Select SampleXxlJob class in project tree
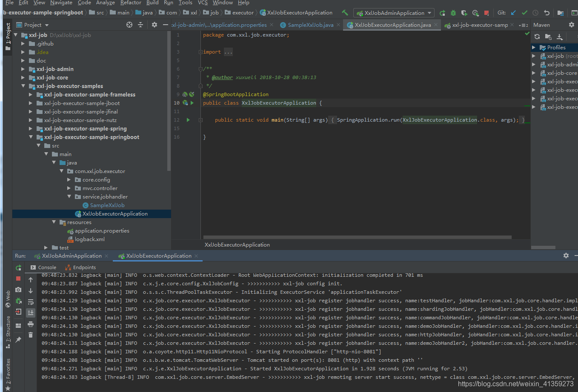578x392 pixels. (103, 205)
